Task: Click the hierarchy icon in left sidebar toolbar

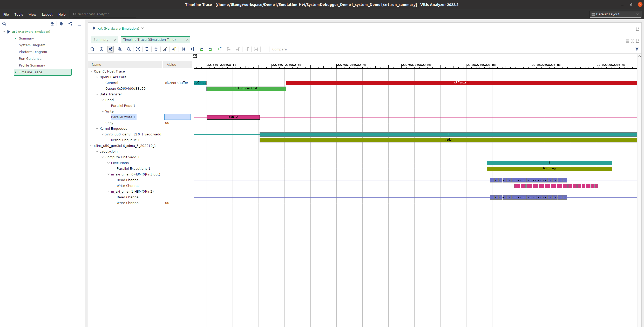Action: pyautogui.click(x=70, y=24)
